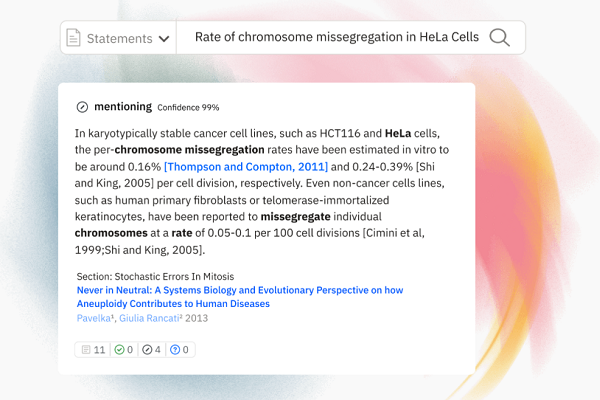600x400 pixels.
Task: Click the mentioning classification label
Action: tap(123, 107)
